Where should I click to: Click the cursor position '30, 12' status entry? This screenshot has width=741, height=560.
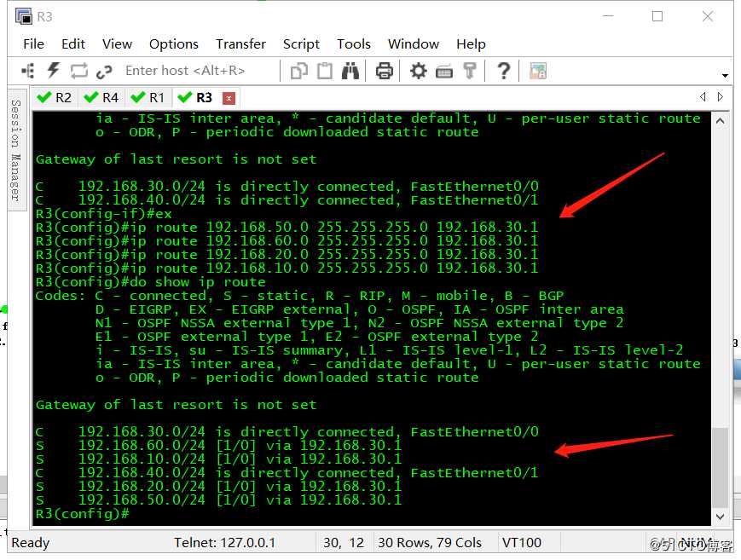click(x=344, y=542)
